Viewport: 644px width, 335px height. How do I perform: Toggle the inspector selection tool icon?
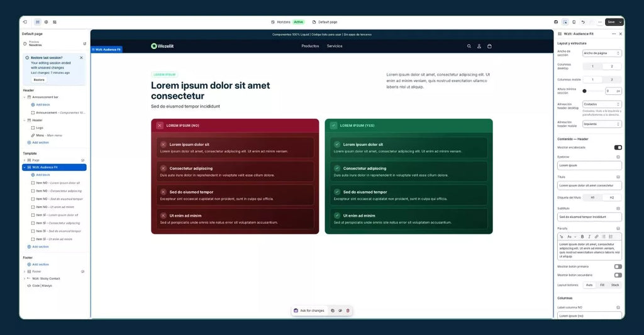coord(565,22)
